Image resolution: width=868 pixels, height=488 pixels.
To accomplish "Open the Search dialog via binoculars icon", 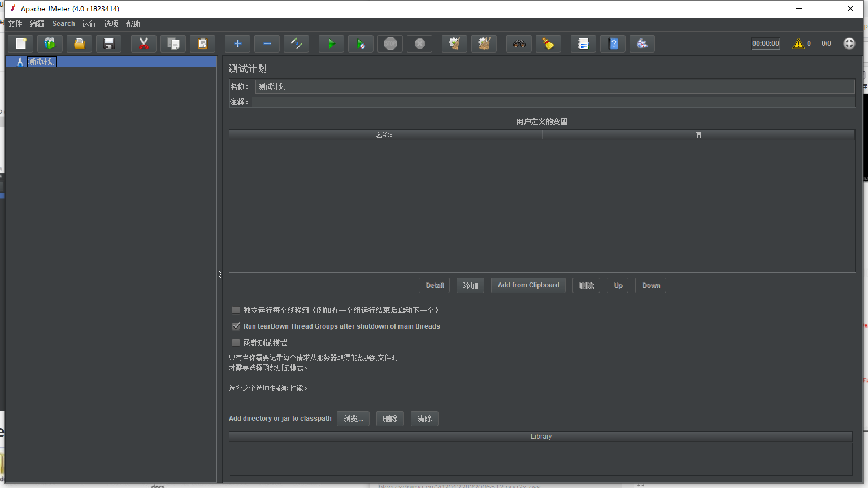I will point(519,43).
